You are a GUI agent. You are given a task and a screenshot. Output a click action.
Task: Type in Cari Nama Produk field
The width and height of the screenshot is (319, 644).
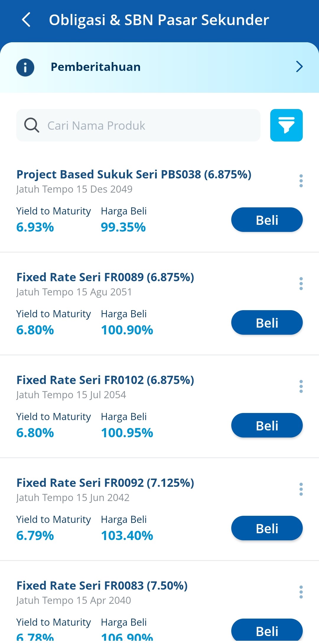coord(148,125)
